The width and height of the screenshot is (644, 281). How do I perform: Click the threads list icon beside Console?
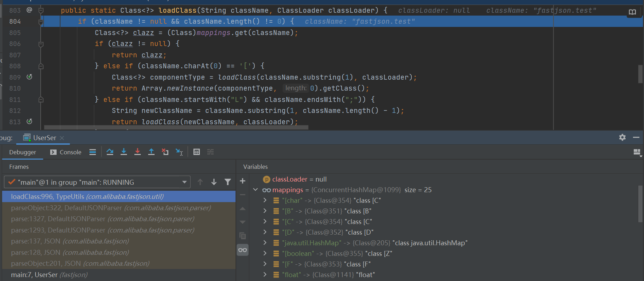[x=93, y=152]
